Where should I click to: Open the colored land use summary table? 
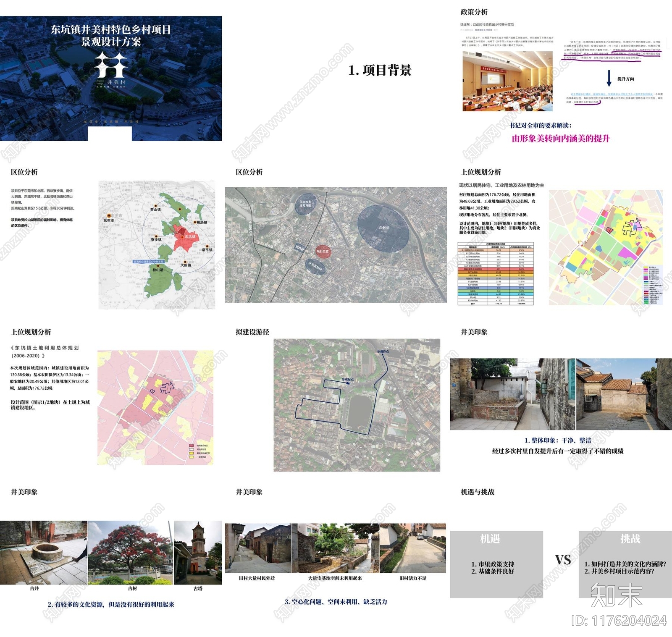pyautogui.click(x=496, y=273)
